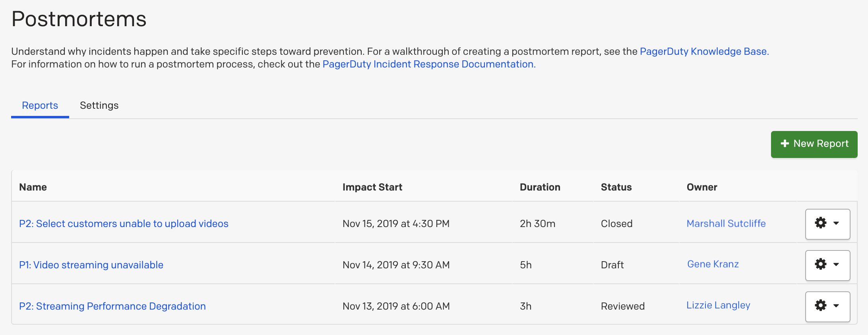
Task: Select the Reports tab
Action: [40, 106]
